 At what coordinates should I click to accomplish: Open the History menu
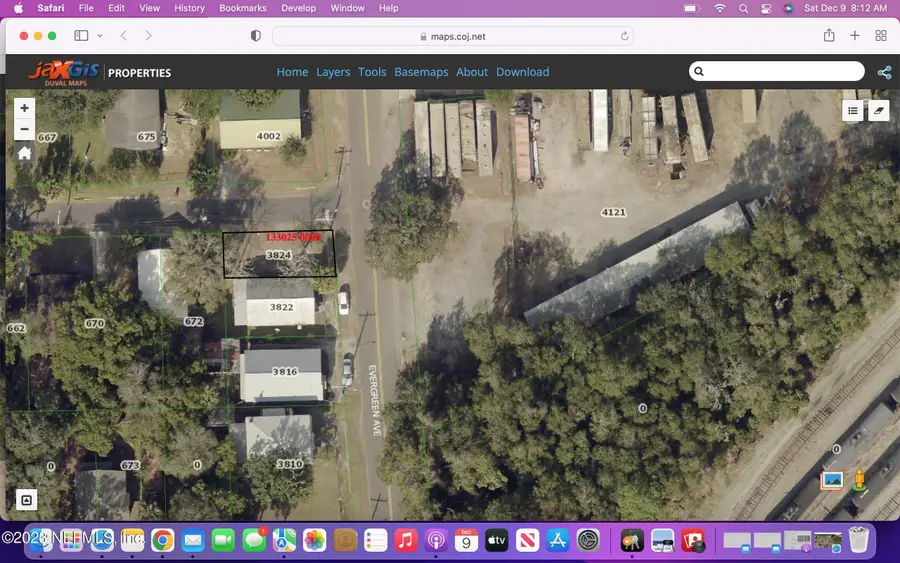[189, 8]
